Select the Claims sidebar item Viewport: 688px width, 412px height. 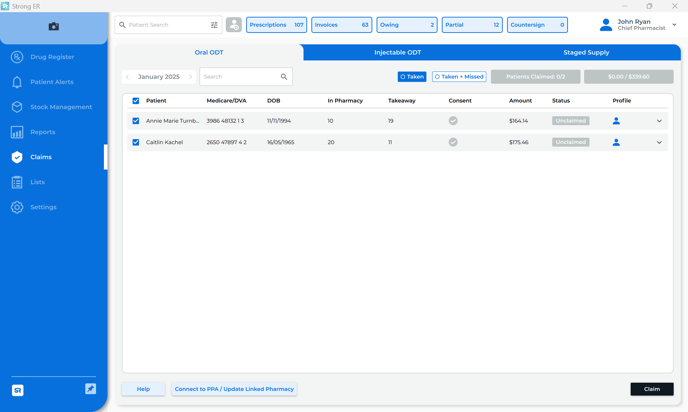(54, 157)
